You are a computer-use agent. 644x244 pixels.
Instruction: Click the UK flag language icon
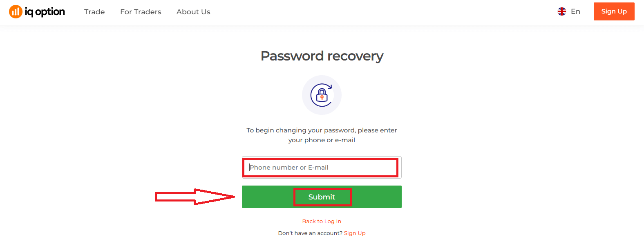click(562, 11)
